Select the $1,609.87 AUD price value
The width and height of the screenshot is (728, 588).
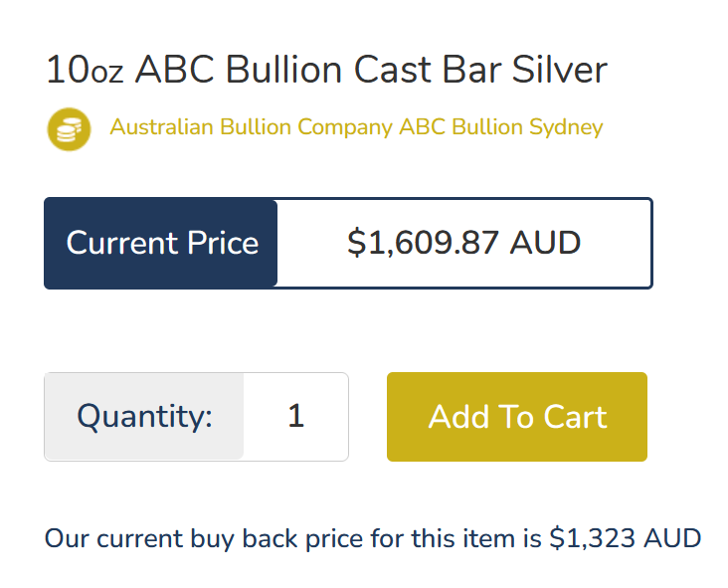point(463,243)
